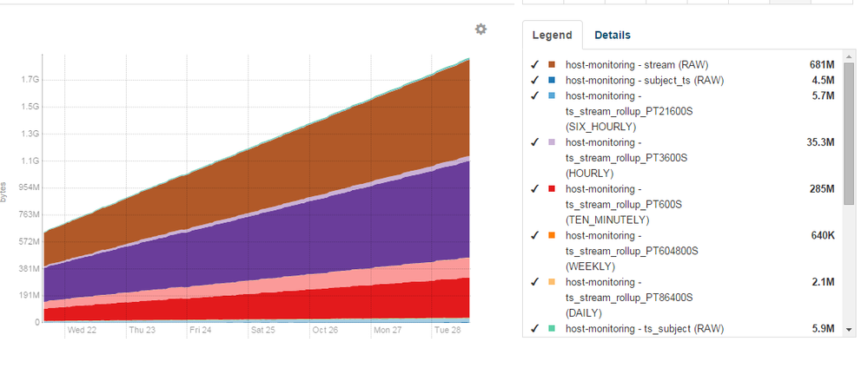
Task: Click the dark blue subject_ts color swatch
Action: [552, 80]
